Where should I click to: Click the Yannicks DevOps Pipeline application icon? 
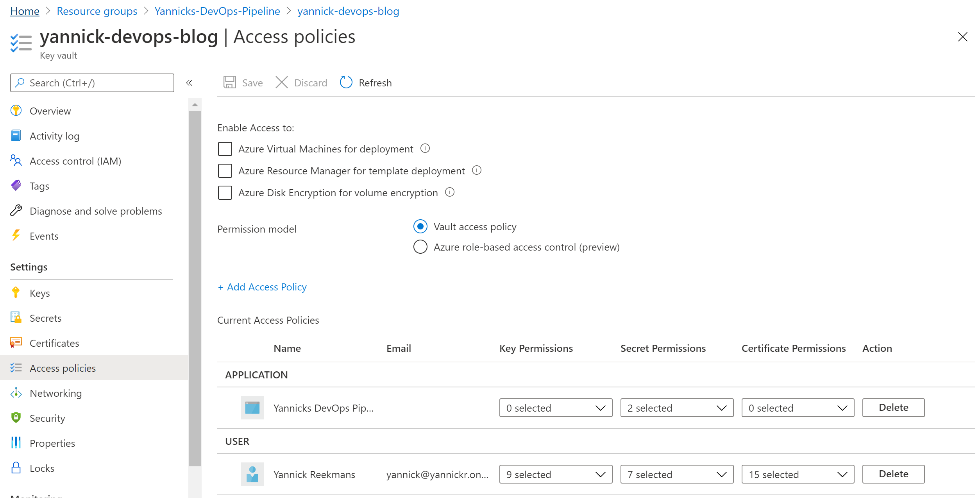(x=252, y=408)
